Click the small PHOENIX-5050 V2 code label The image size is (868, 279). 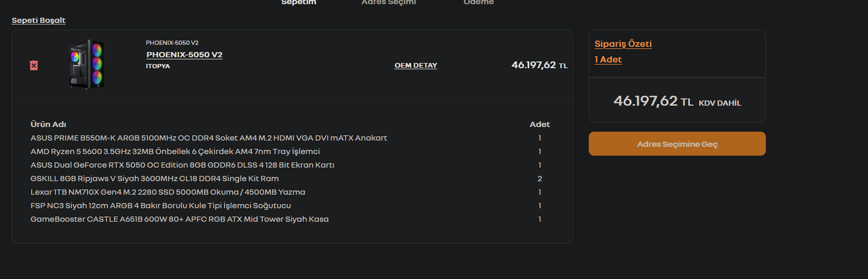tap(172, 43)
